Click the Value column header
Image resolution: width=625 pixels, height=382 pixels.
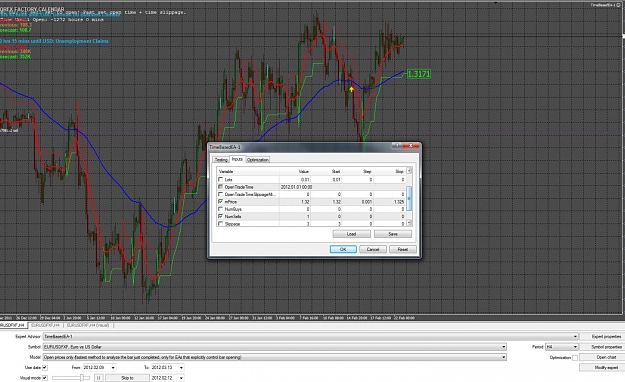click(295, 171)
